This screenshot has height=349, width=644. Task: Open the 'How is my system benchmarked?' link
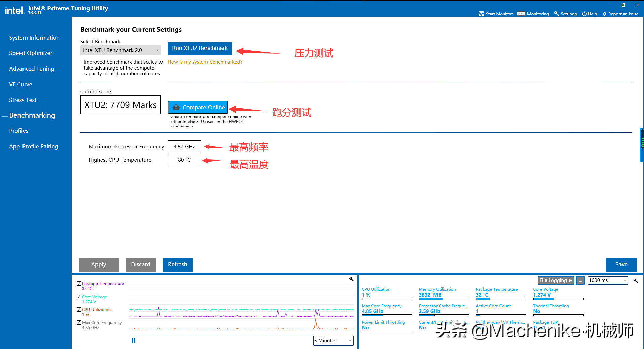point(205,62)
